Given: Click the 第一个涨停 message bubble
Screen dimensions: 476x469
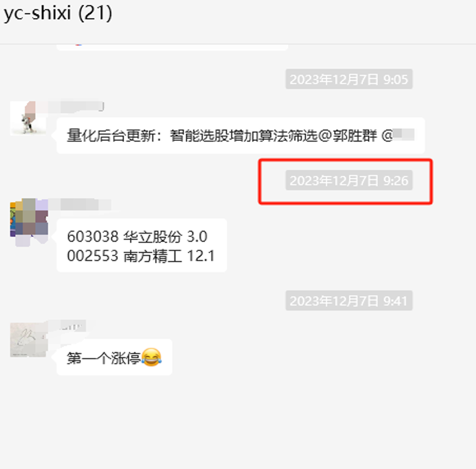Looking at the screenshot, I should (114, 357).
